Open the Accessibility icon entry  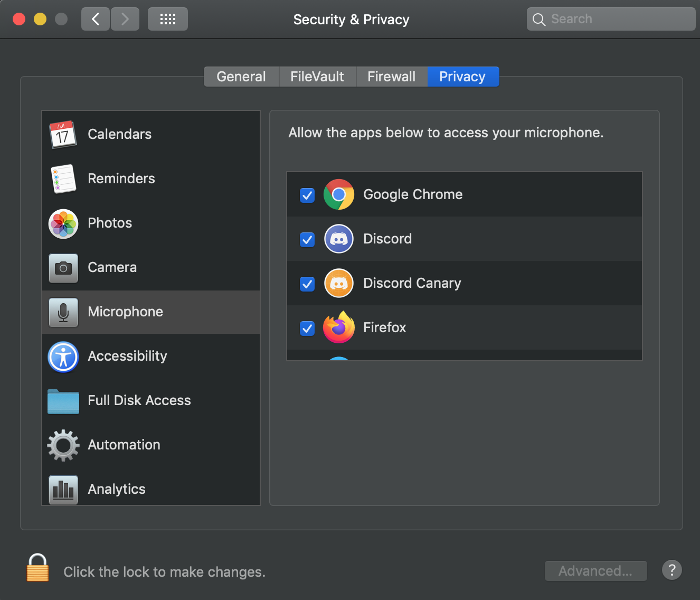[x=63, y=357]
